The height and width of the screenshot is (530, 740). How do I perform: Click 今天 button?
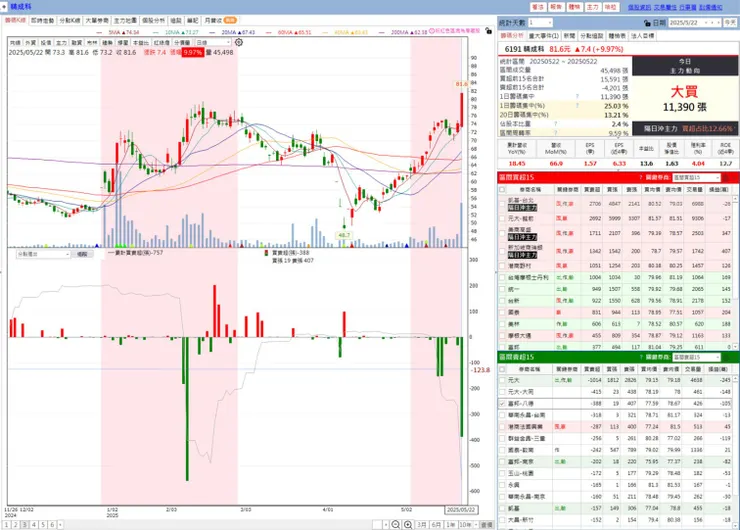[x=730, y=23]
